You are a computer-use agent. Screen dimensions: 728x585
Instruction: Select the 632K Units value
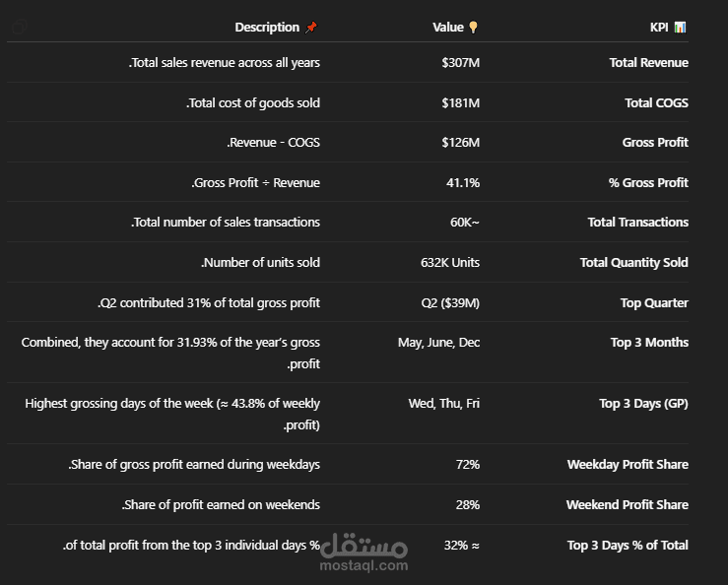click(x=450, y=263)
